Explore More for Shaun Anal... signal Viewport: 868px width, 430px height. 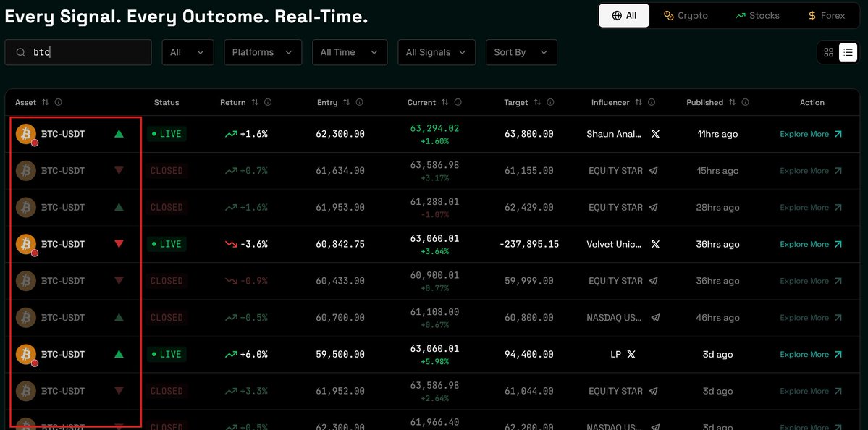[811, 134]
